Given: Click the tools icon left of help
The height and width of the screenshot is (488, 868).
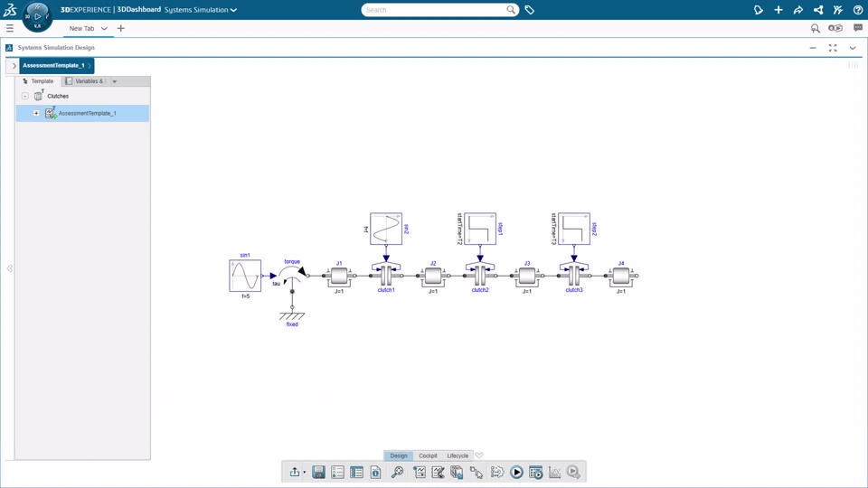Looking at the screenshot, I should coord(838,10).
